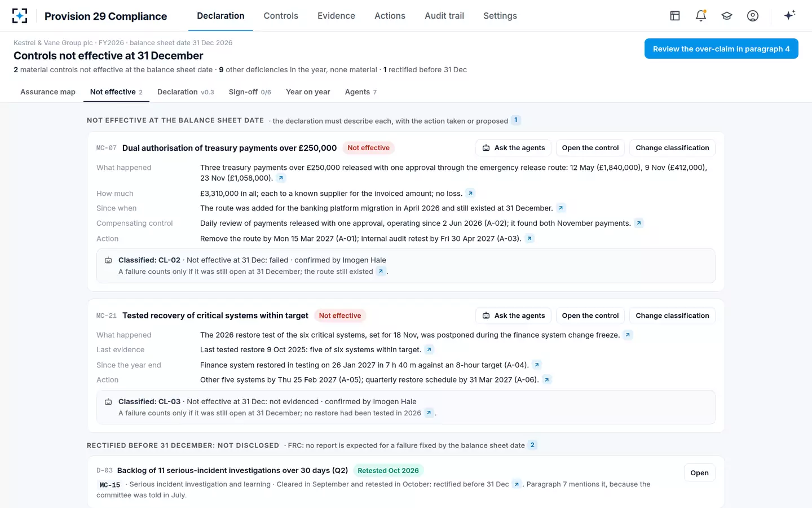
Task: Change classification of MC-21
Action: 672,316
